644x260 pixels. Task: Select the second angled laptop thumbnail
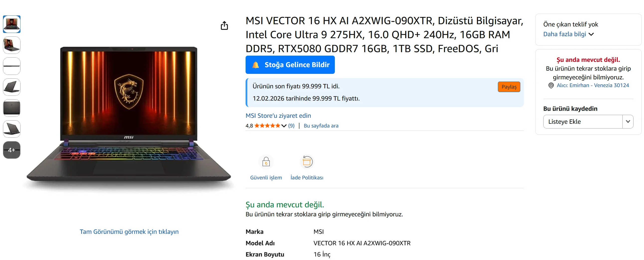tap(11, 45)
